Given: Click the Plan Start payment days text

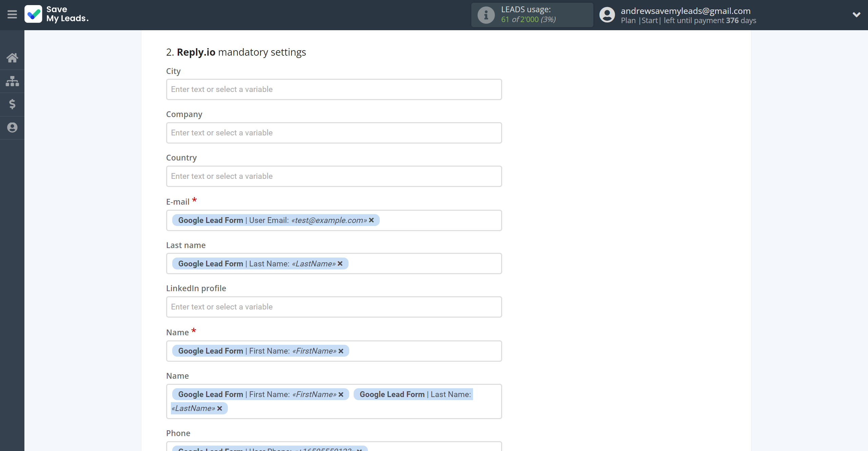Looking at the screenshot, I should (x=688, y=20).
